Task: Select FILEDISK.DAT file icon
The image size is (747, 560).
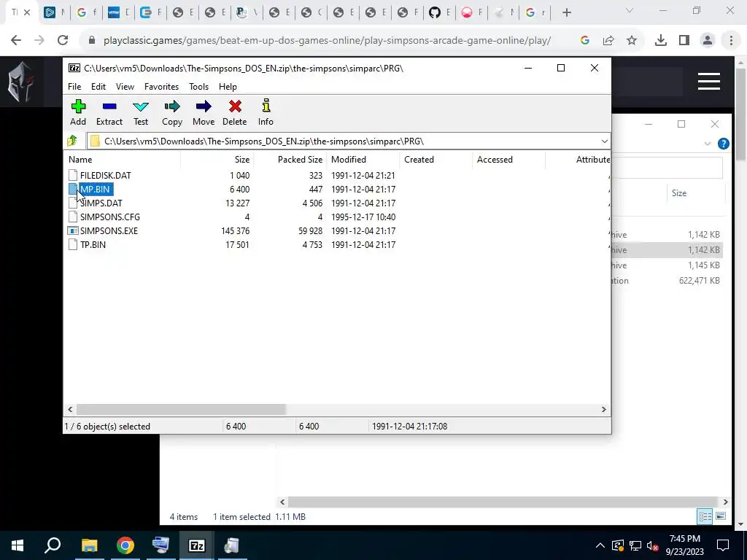Action: (x=72, y=176)
